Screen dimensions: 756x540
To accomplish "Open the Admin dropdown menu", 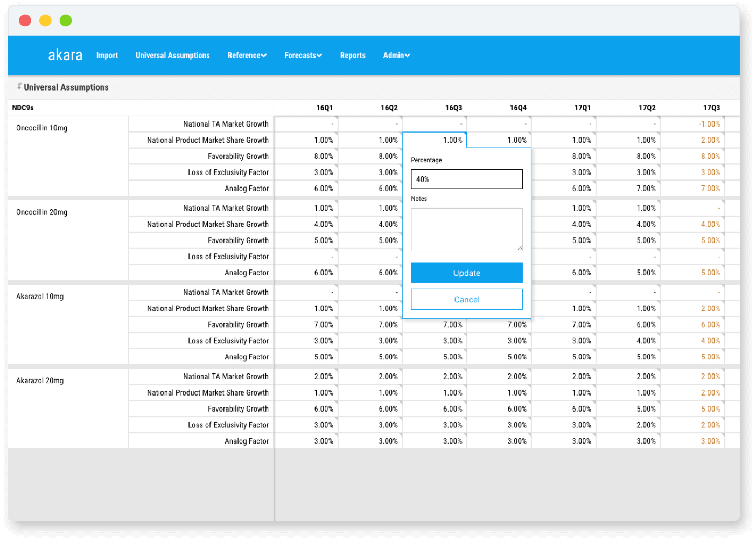I will pyautogui.click(x=396, y=56).
